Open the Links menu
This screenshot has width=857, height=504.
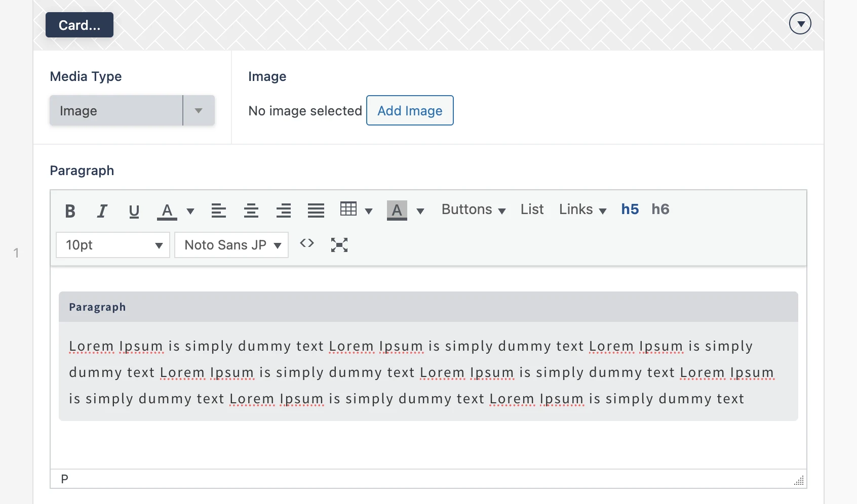click(582, 209)
